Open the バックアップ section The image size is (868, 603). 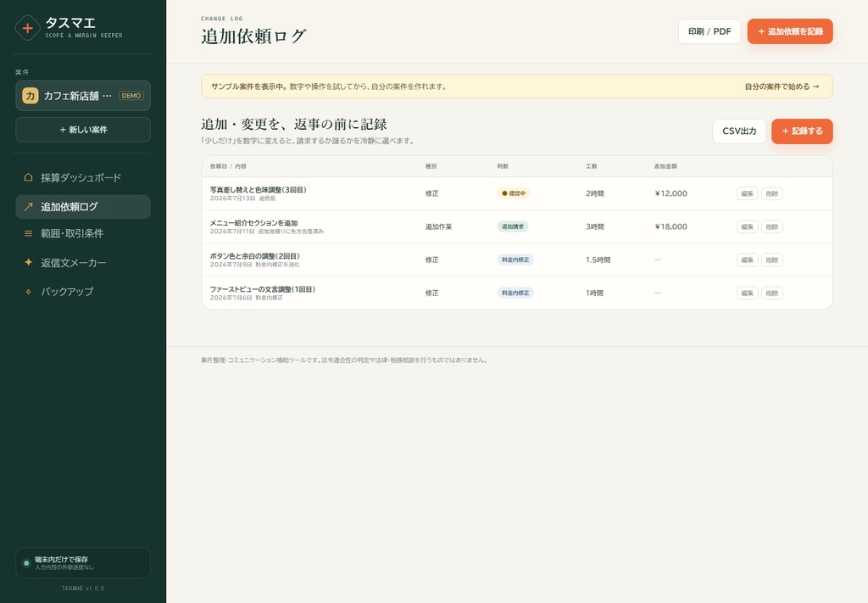click(x=83, y=291)
